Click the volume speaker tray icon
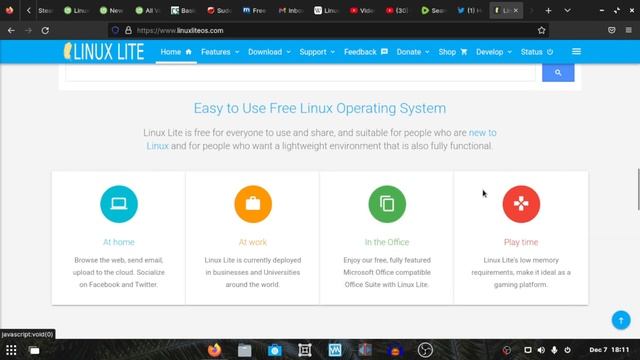 pyautogui.click(x=541, y=350)
